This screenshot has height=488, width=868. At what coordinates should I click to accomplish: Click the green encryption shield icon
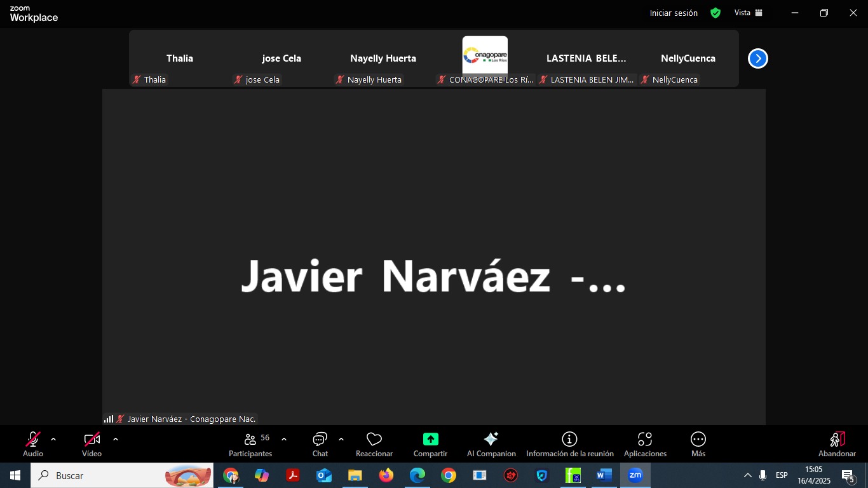pyautogui.click(x=715, y=13)
